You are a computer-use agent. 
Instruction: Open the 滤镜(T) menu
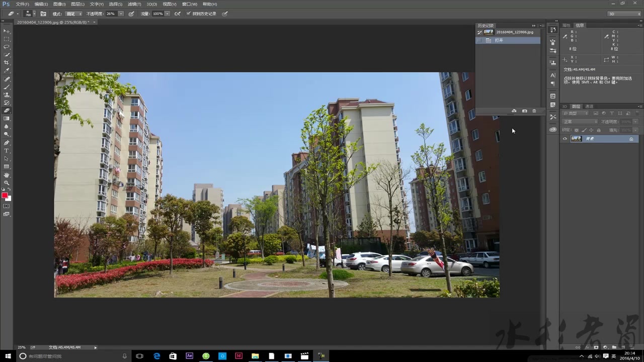pos(134,4)
